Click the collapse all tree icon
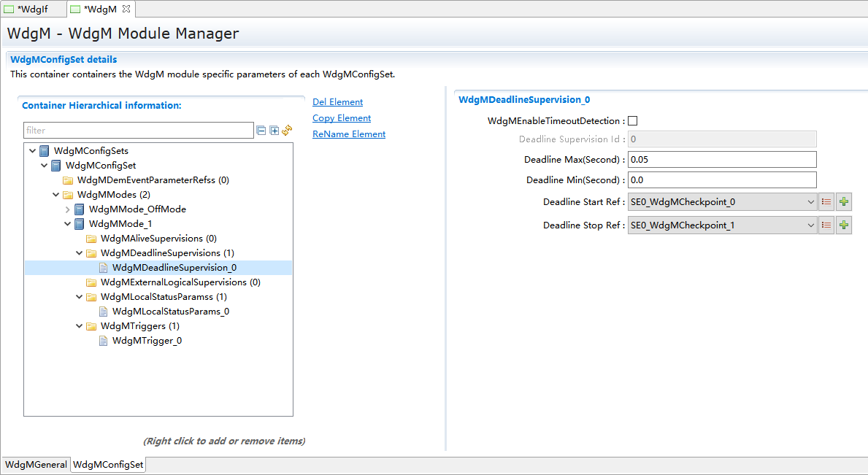Image resolution: width=868 pixels, height=475 pixels. pyautogui.click(x=261, y=131)
